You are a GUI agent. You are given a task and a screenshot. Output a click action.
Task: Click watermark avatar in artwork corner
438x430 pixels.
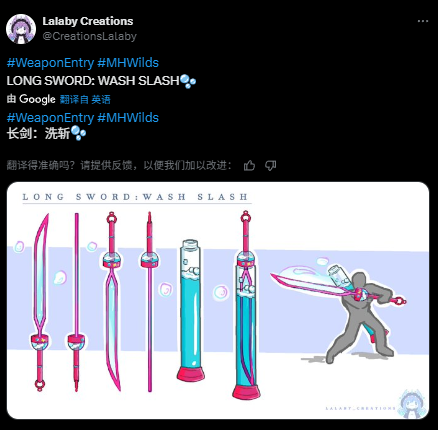[x=413, y=403]
